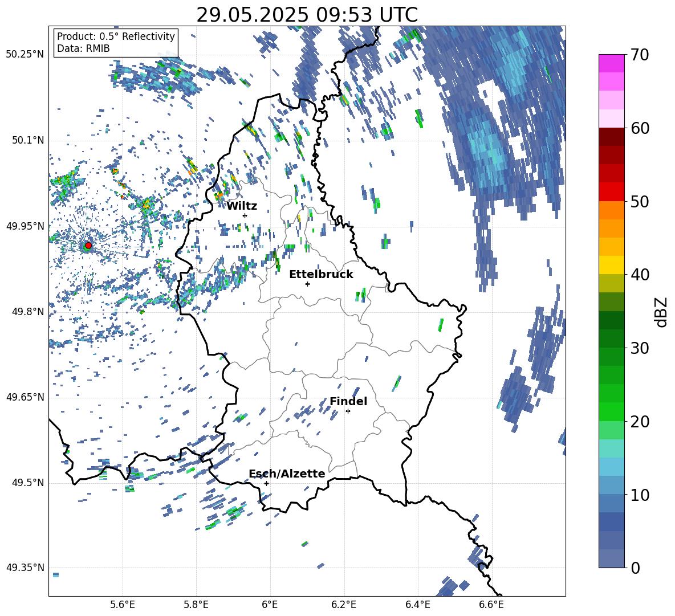Click the 30 label on the colorbar

pos(639,348)
